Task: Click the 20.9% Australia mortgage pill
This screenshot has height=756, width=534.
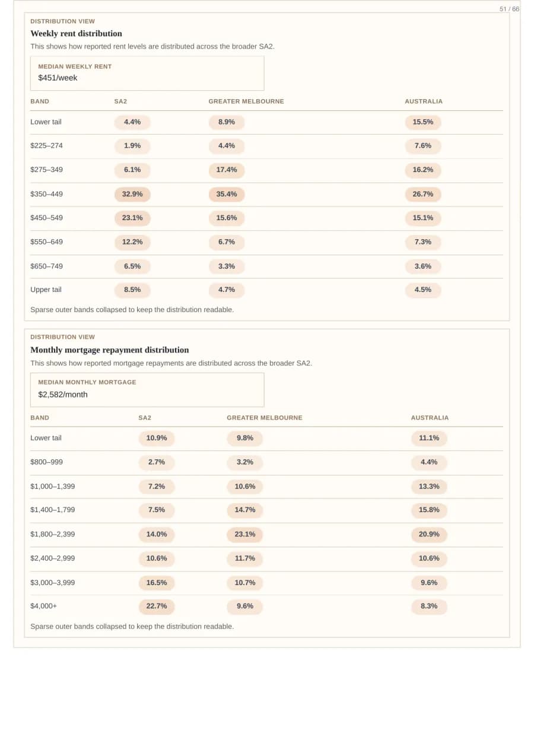Action: tap(429, 534)
